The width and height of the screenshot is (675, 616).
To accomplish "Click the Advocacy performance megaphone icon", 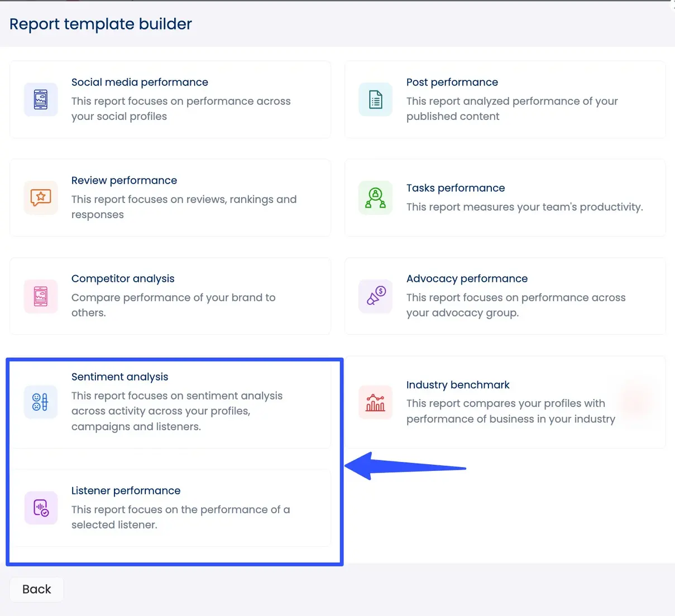I will click(x=376, y=296).
